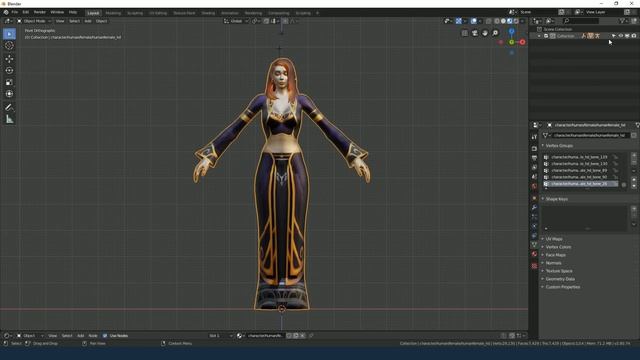Viewport: 640px width, 360px height.
Task: Select the Rotate tool
Action: [x=9, y=71]
